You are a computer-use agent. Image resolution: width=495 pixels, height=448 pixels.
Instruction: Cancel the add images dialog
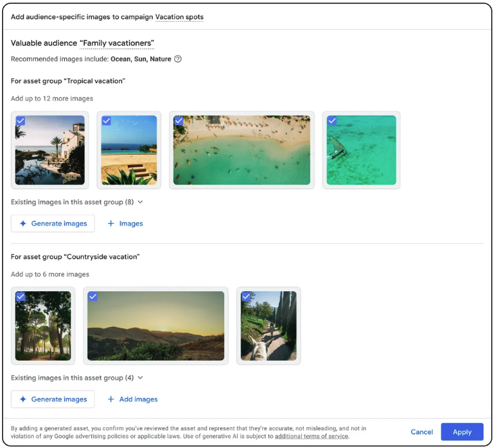coord(421,432)
